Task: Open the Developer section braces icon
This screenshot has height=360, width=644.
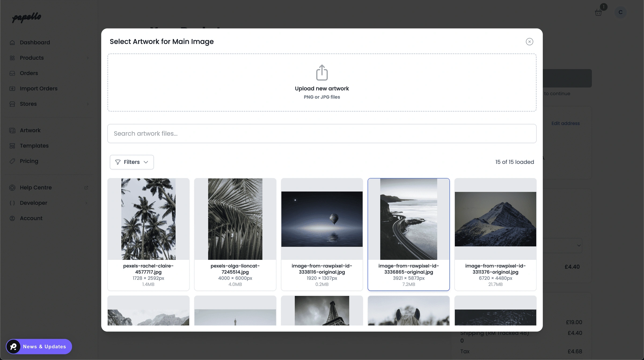Action: (12, 203)
